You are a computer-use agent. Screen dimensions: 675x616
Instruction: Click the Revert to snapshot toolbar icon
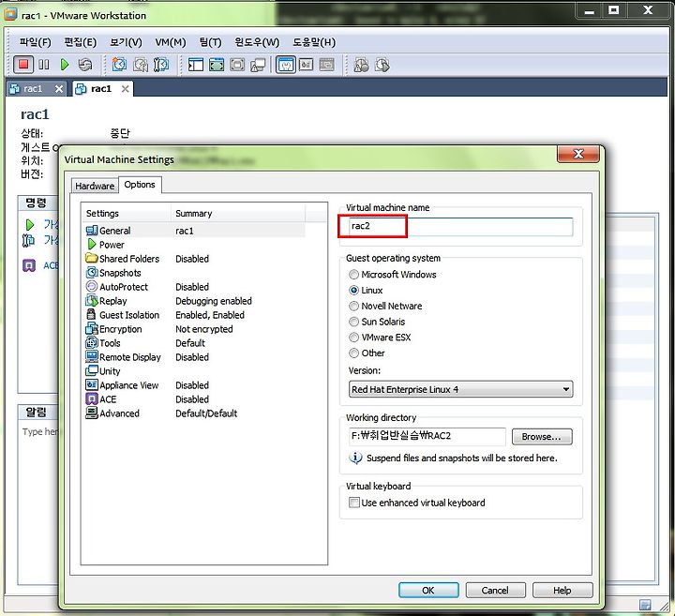[141, 65]
